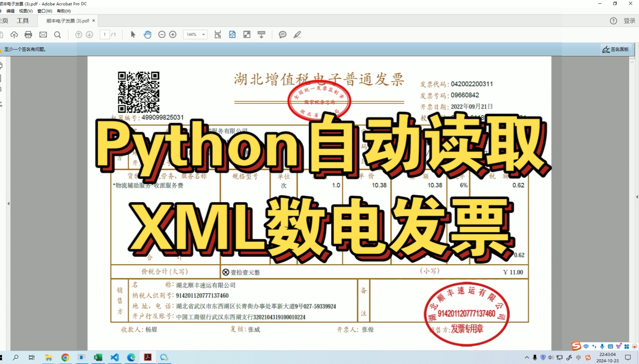Click the invoice QR code
Image resolution: width=639 pixels, height=364 pixels.
139,92
